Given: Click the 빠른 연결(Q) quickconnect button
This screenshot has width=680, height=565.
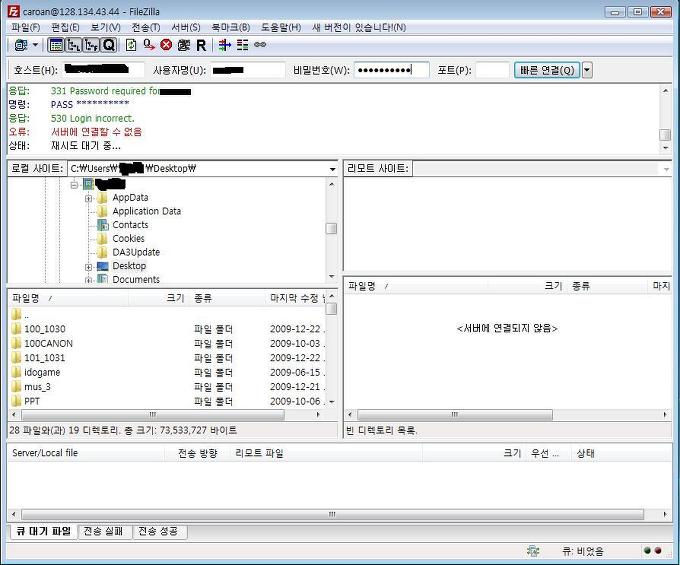Looking at the screenshot, I should click(x=547, y=70).
